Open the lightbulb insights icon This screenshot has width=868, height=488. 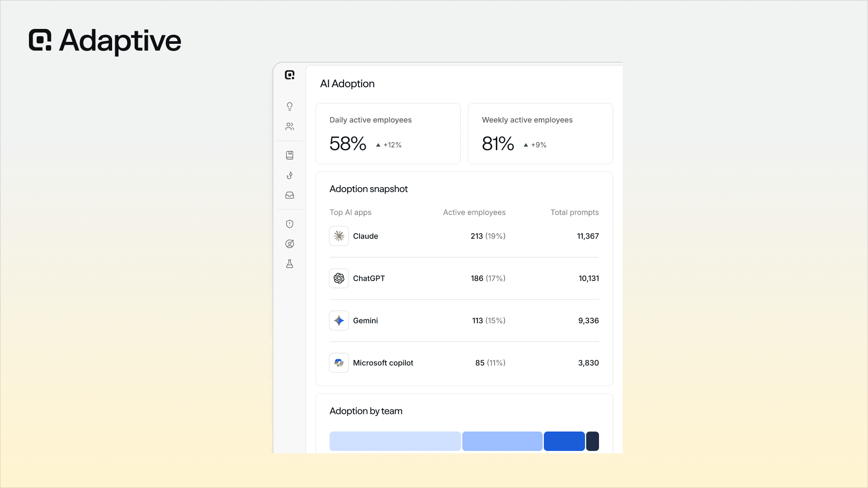[290, 106]
